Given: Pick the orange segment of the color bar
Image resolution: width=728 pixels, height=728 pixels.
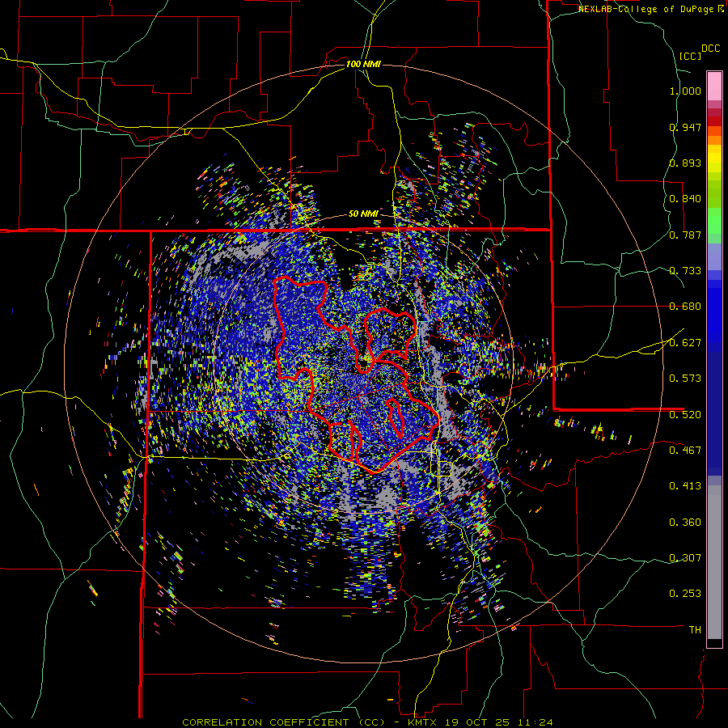Looking at the screenshot, I should (x=714, y=140).
